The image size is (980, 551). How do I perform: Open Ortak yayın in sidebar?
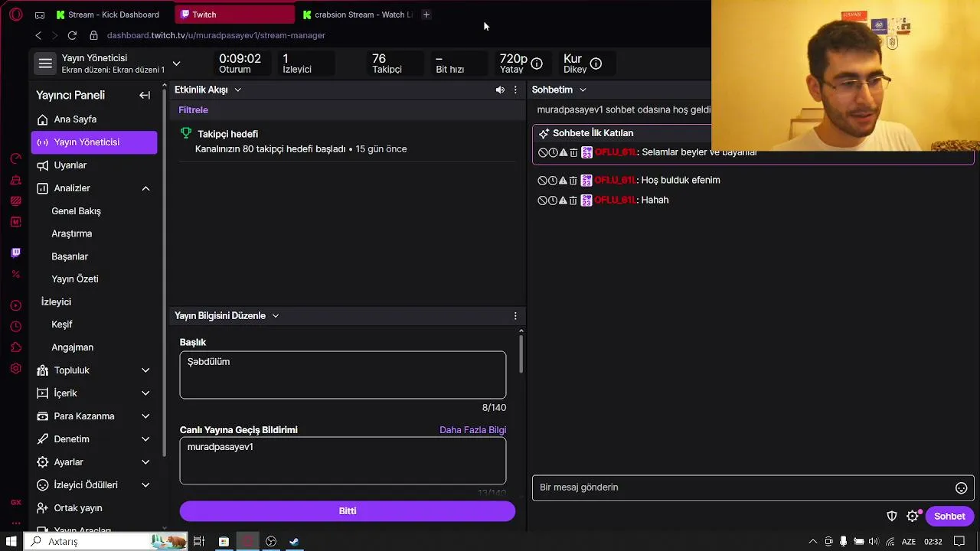click(x=94, y=508)
